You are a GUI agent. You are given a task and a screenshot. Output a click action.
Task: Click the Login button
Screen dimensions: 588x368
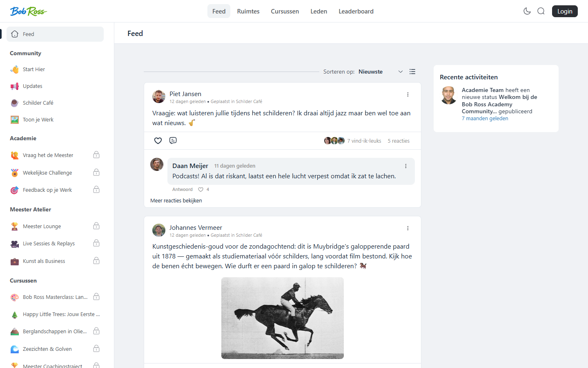click(565, 11)
